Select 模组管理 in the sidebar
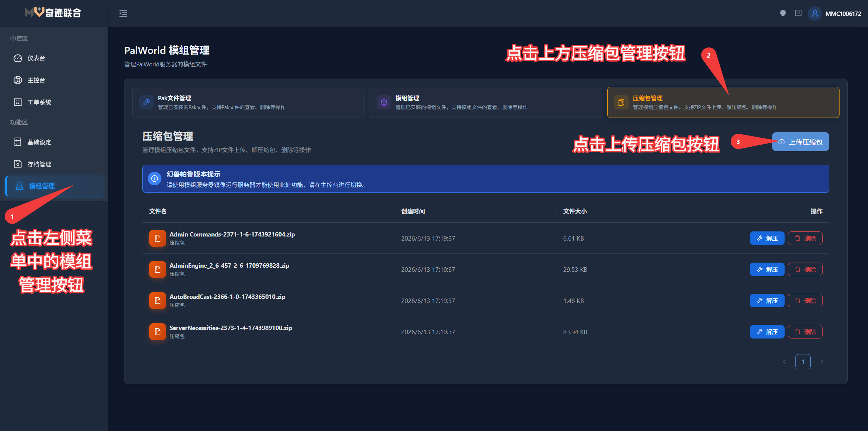 click(54, 186)
